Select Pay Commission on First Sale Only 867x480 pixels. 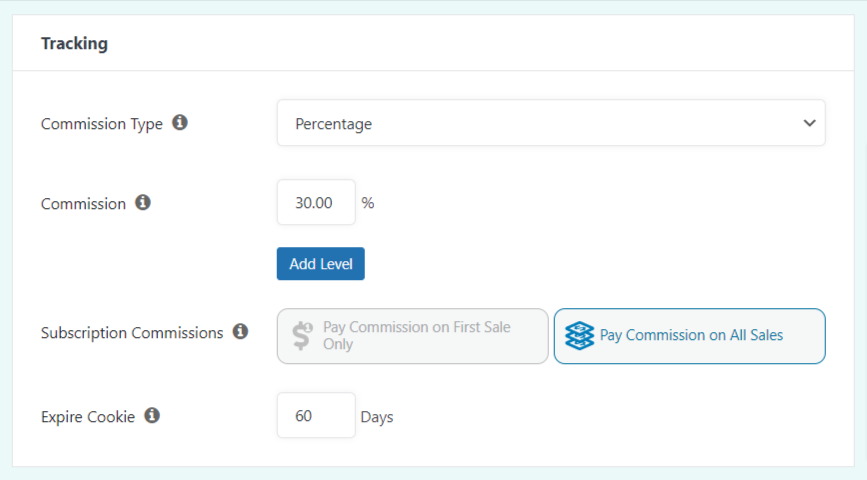click(x=413, y=336)
